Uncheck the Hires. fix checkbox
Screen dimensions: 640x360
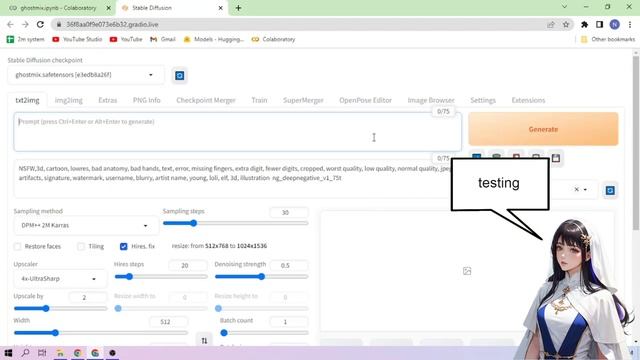pos(124,246)
